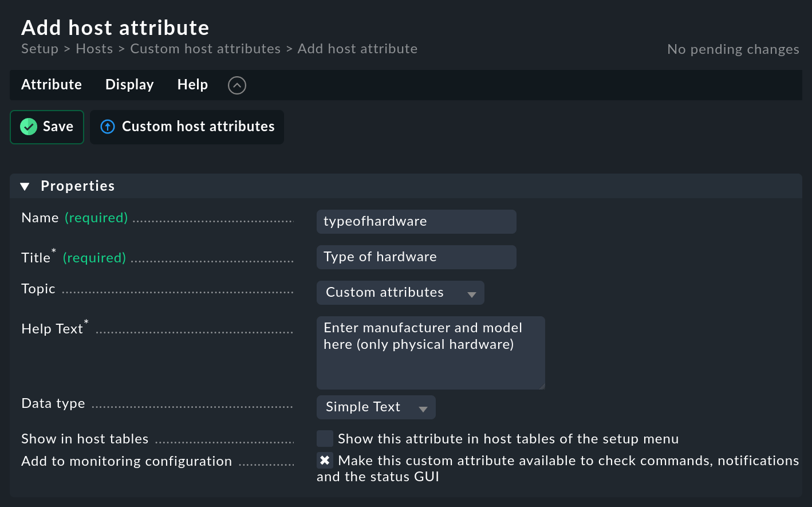The image size is (812, 507).
Task: Follow the Setup breadcrumb link
Action: [40, 49]
